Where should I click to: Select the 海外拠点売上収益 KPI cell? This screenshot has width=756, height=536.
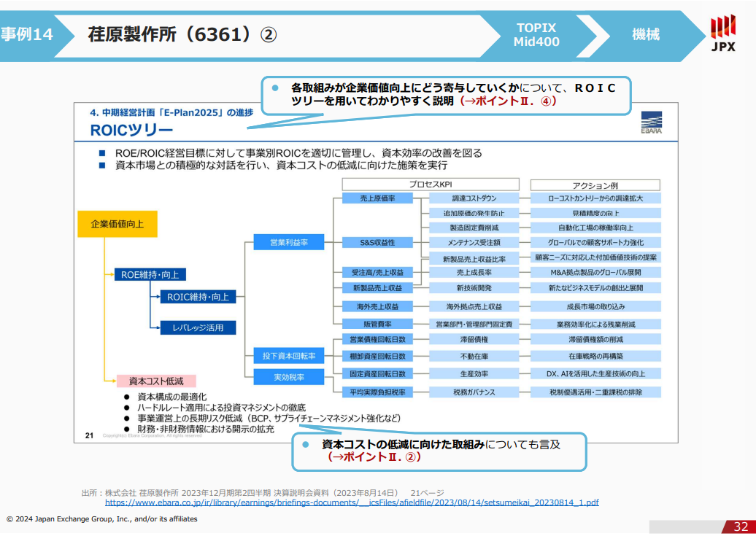(x=474, y=306)
